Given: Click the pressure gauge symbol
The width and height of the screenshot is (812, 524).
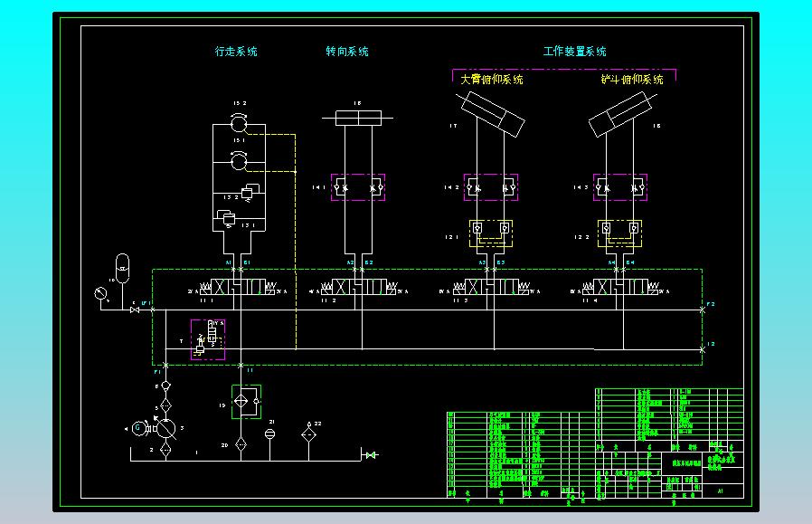Looking at the screenshot, I should 100,294.
